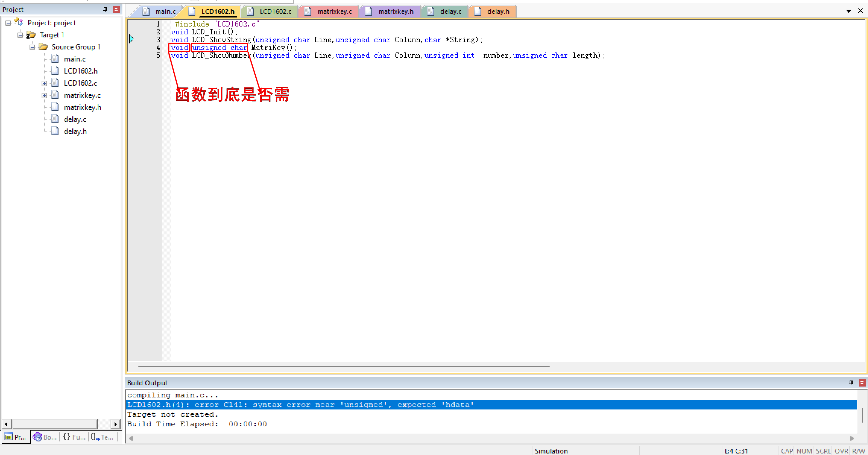The width and height of the screenshot is (868, 455).
Task: Click the Project panel horizontal scrollbar thumb
Action: click(54, 424)
